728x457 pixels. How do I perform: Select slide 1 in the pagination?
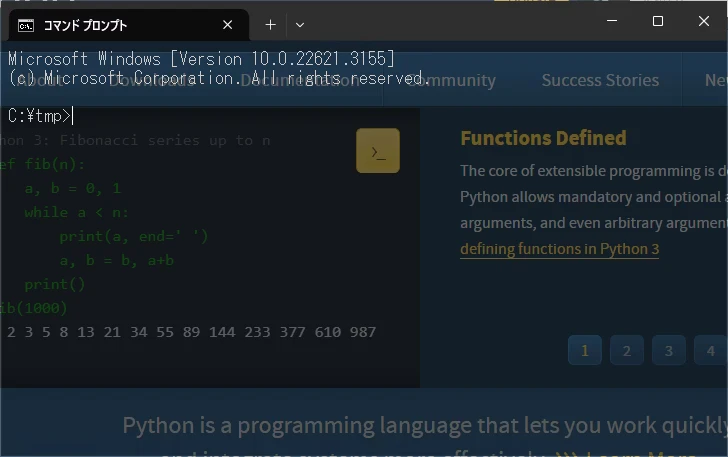585,351
